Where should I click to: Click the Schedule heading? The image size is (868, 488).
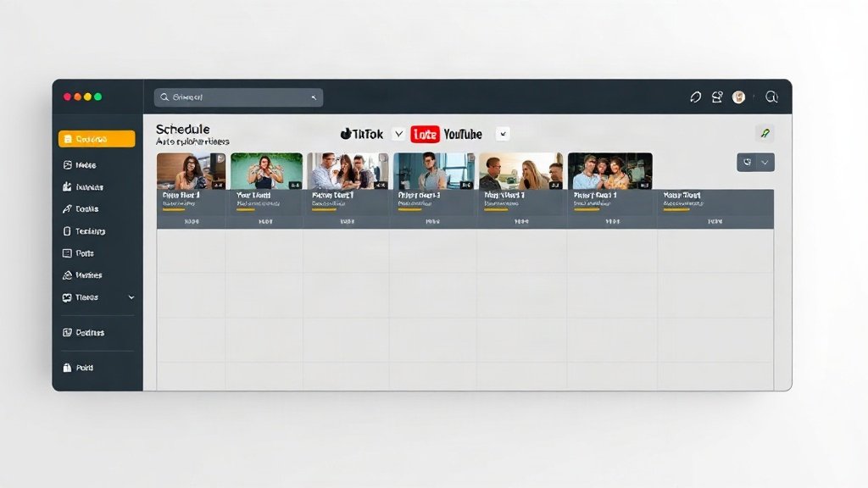pyautogui.click(x=183, y=129)
